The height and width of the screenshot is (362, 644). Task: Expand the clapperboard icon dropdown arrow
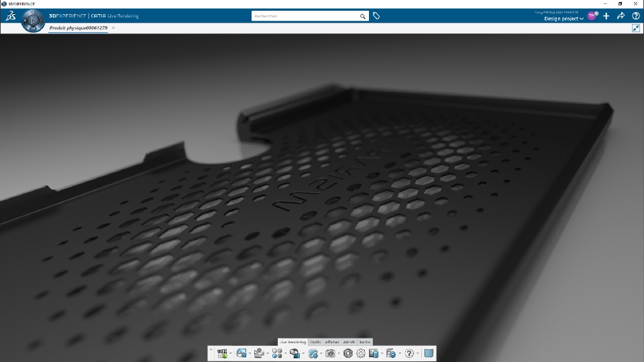pos(231,354)
